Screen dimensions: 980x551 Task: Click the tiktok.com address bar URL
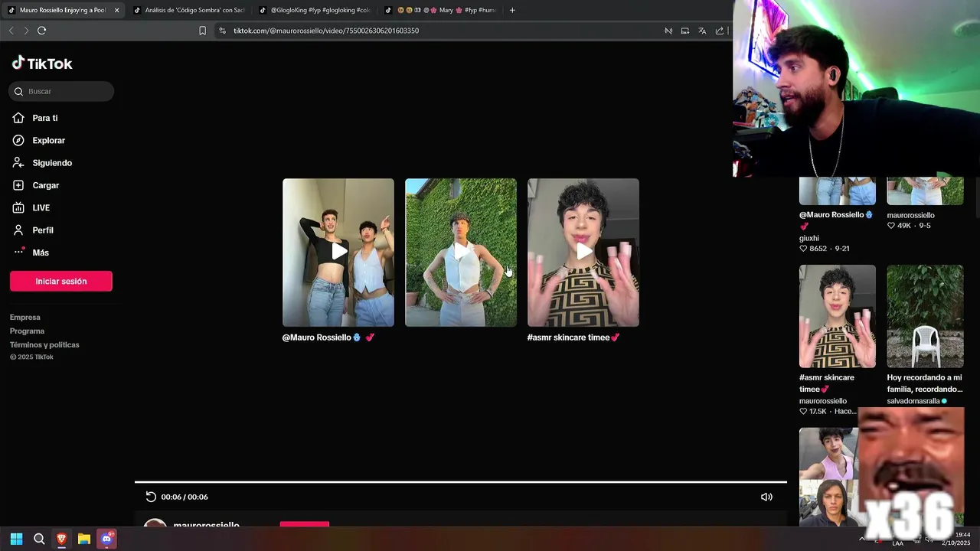326,31
